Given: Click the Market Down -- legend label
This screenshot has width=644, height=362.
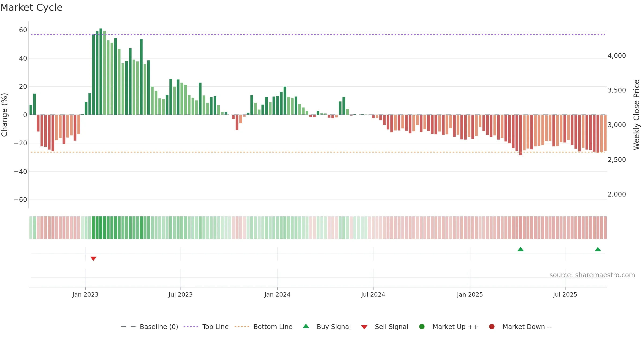Looking at the screenshot, I should click(x=527, y=327).
